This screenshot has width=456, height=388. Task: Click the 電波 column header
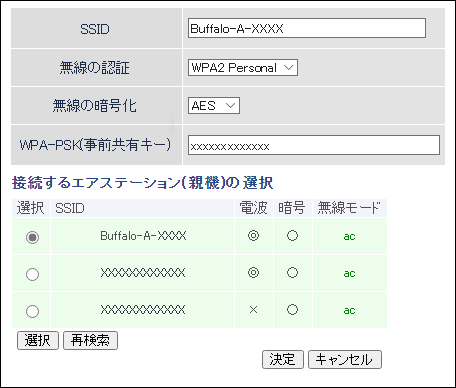(253, 208)
